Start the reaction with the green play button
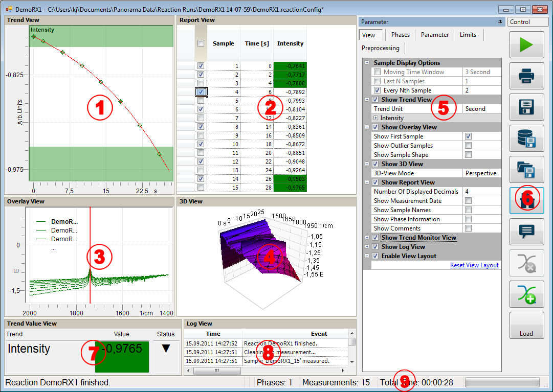The image size is (553, 392). [x=526, y=45]
